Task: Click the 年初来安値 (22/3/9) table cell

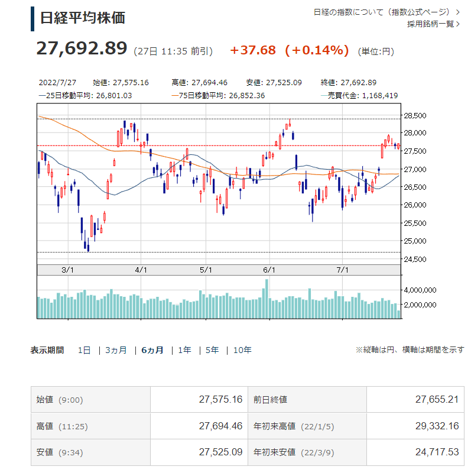Action: click(307, 452)
